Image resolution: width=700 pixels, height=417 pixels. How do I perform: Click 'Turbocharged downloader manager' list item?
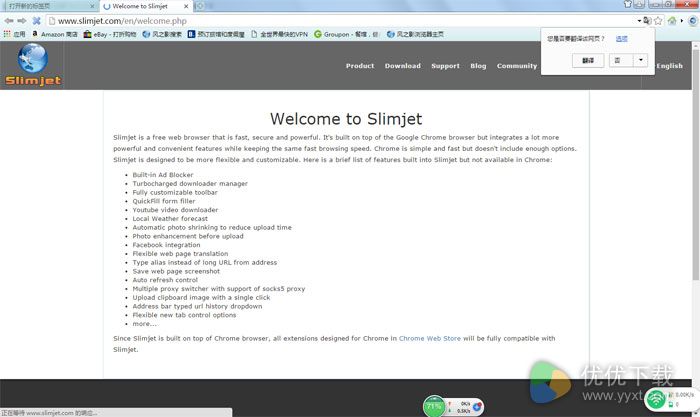pyautogui.click(x=190, y=183)
